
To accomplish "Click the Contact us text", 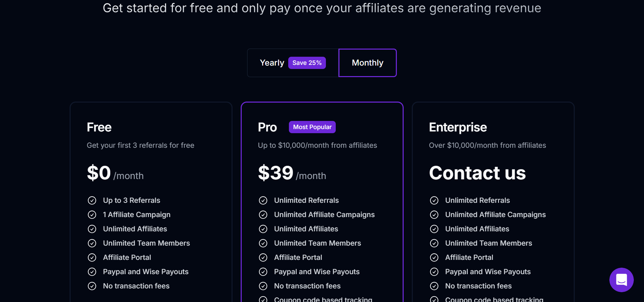I will (477, 173).
